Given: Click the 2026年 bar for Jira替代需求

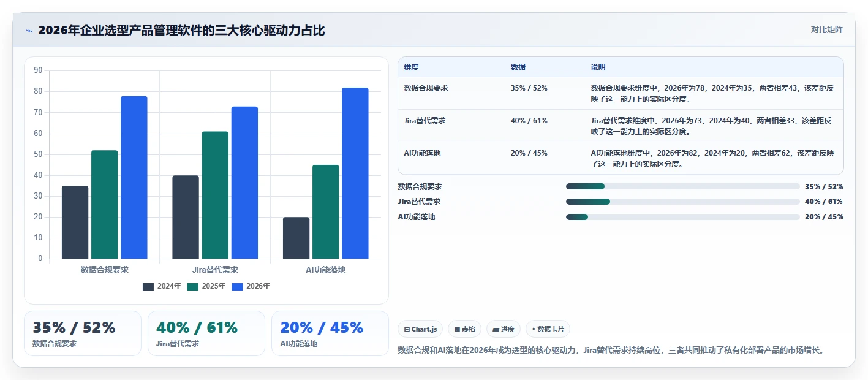Looking at the screenshot, I should [x=244, y=183].
